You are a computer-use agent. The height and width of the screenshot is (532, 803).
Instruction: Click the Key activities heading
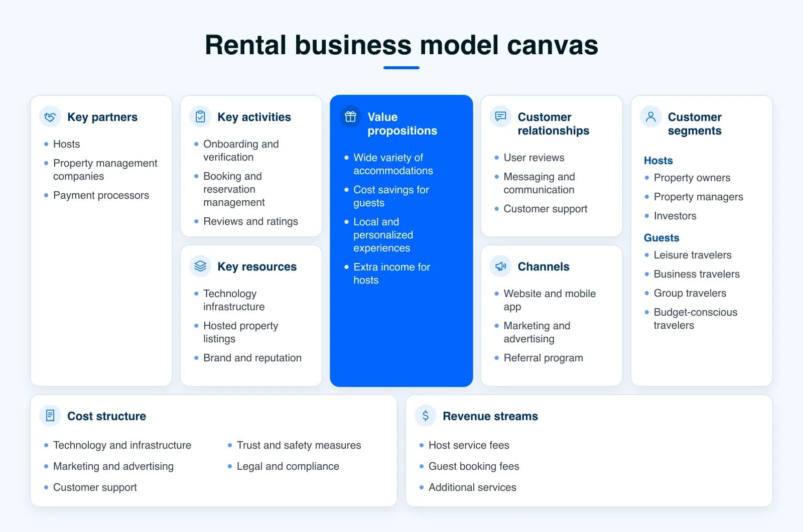(254, 117)
